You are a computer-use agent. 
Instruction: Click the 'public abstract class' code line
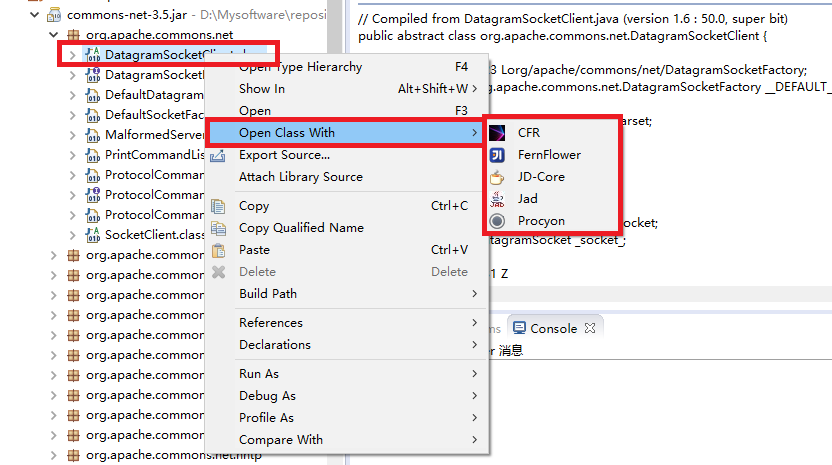pos(562,36)
